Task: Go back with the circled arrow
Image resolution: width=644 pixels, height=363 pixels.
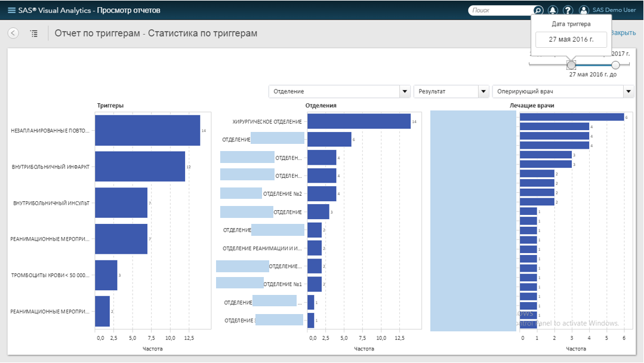Action: pos(13,33)
